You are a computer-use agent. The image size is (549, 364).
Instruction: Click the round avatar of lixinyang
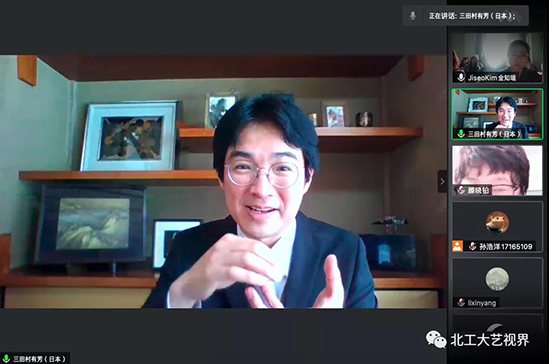coord(497,279)
